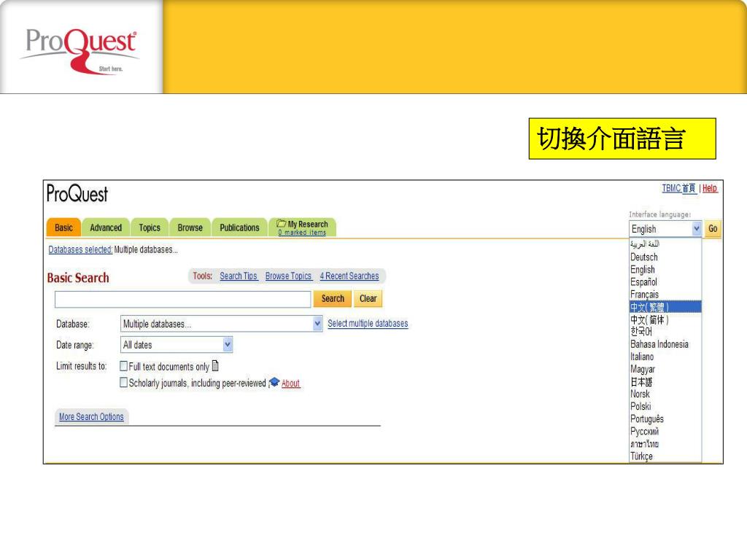Image resolution: width=747 pixels, height=560 pixels.
Task: Open the Interface language dropdown
Action: (x=665, y=228)
